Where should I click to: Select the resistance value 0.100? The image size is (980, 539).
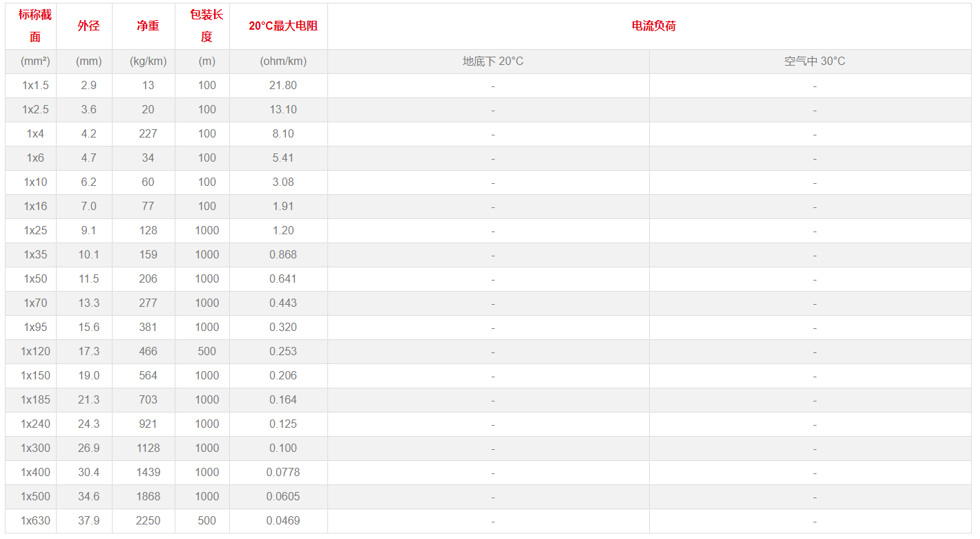point(283,448)
